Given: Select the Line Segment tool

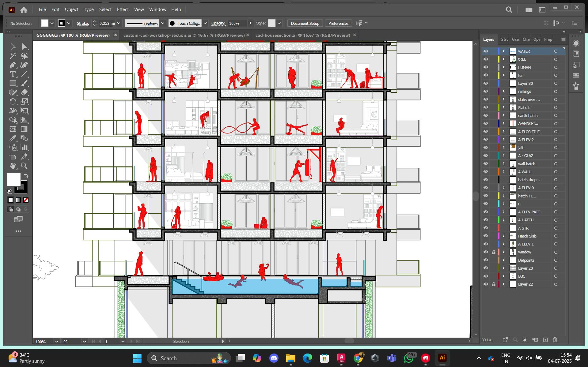Looking at the screenshot, I should pos(24,74).
